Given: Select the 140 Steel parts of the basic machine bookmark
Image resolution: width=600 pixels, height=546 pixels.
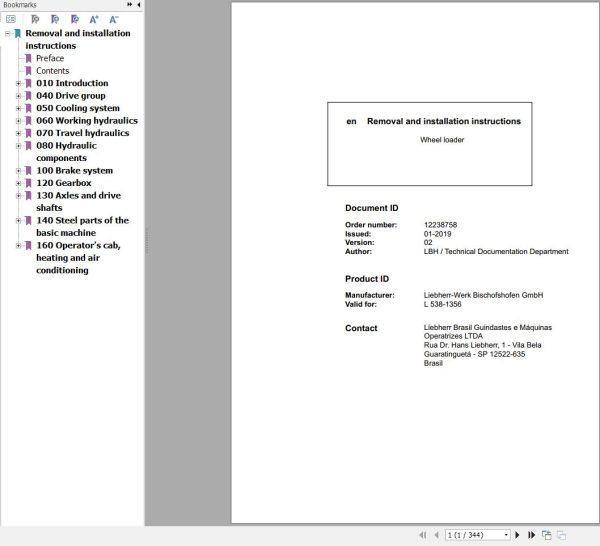Looking at the screenshot, I should 82,227.
